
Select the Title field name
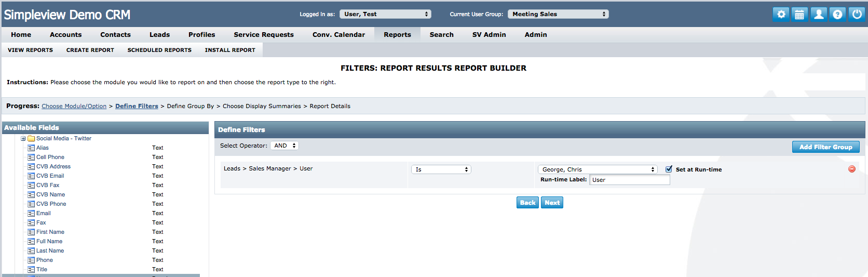click(x=42, y=270)
